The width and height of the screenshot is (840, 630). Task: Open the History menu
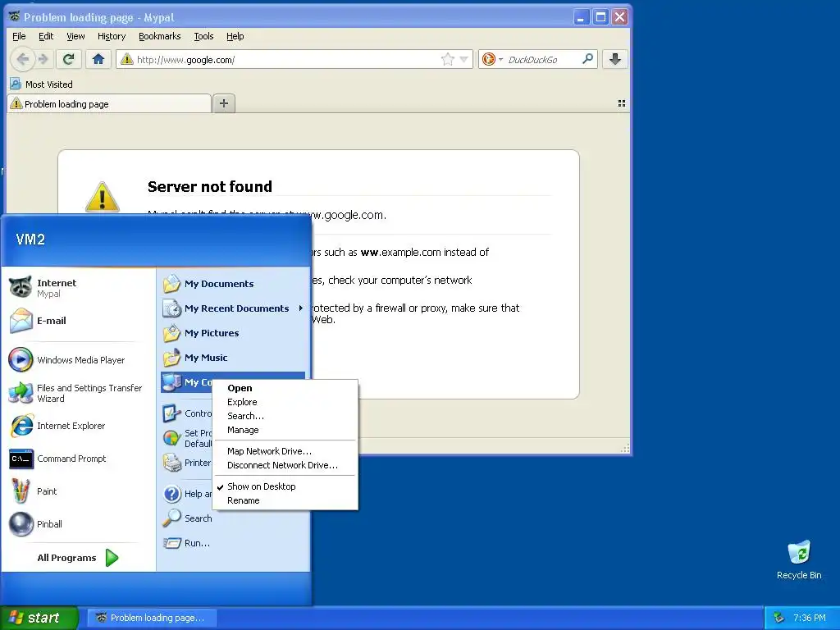tap(112, 36)
